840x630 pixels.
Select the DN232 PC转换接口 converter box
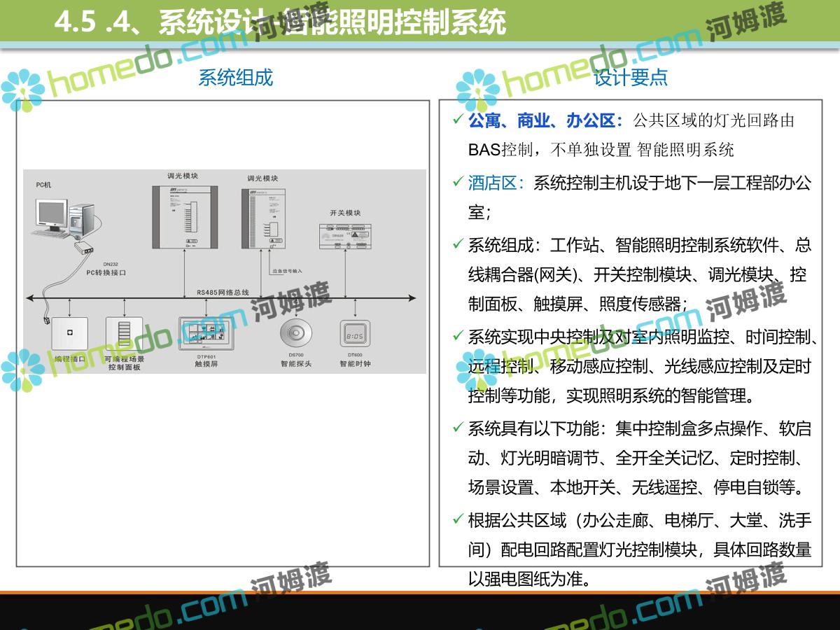pyautogui.click(x=84, y=248)
